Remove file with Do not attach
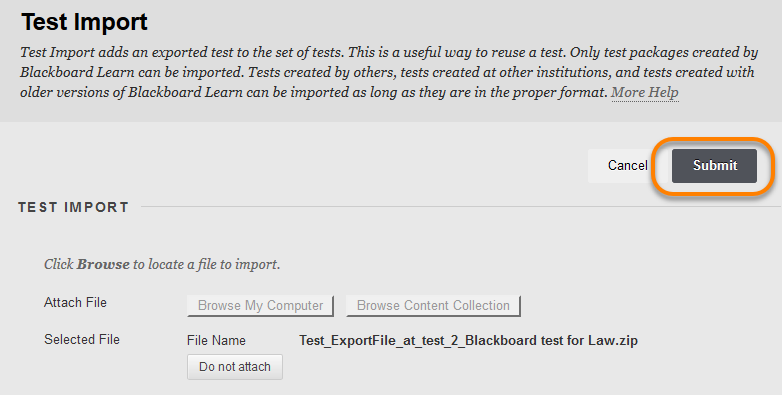This screenshot has width=782, height=395. coord(235,367)
